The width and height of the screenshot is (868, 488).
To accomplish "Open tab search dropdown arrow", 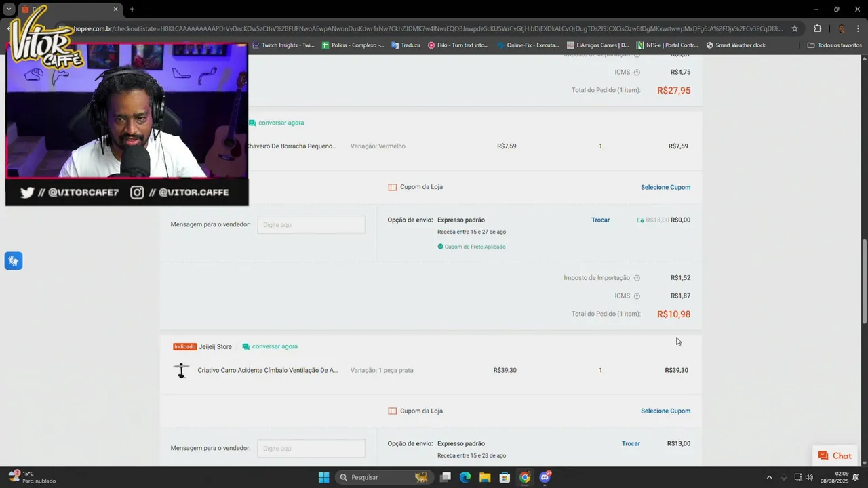I will tap(9, 9).
